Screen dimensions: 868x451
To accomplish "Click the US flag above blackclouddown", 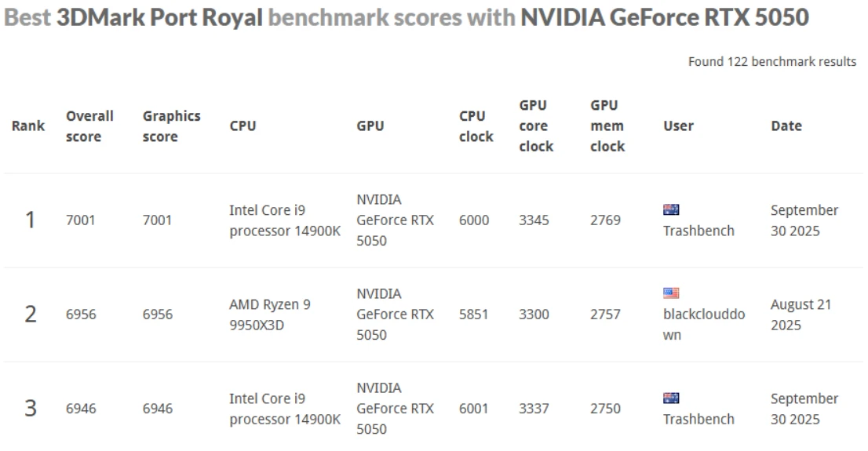I will tap(671, 293).
